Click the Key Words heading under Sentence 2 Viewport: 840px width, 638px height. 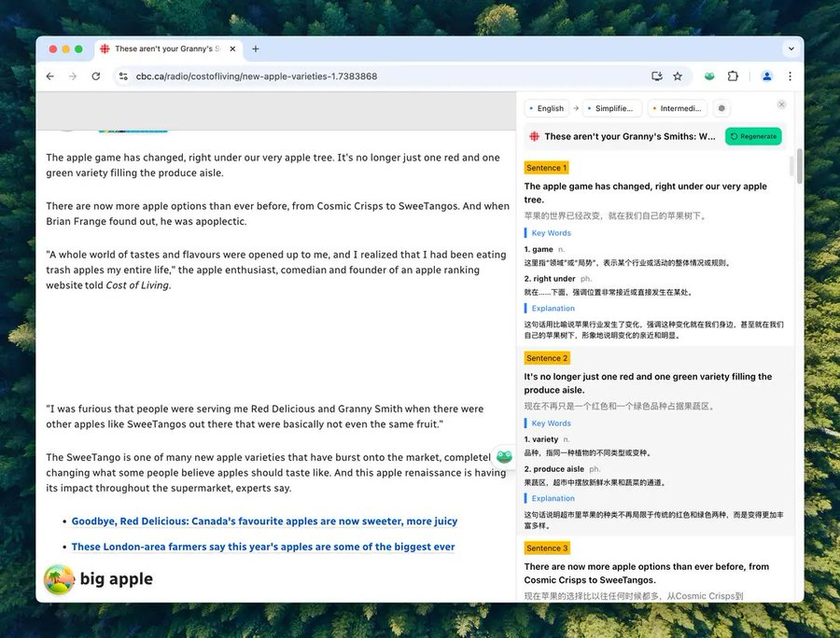tap(552, 423)
